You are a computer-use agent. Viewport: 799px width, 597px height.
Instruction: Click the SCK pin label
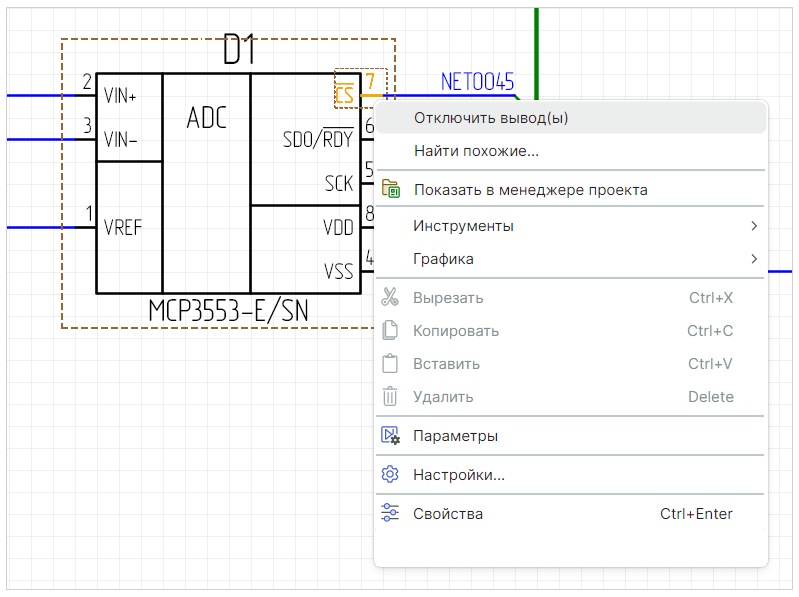tap(339, 183)
